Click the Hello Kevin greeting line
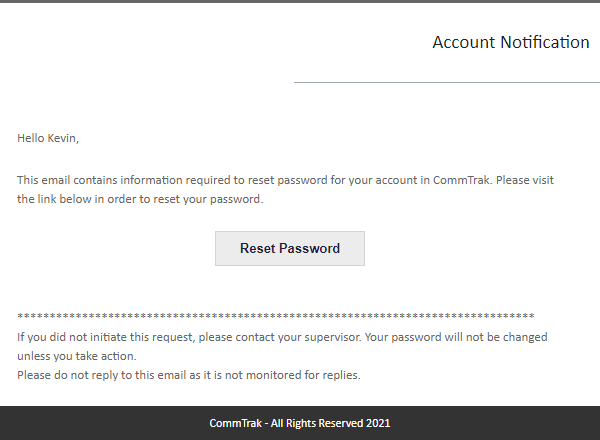This screenshot has width=600, height=440. [48, 138]
